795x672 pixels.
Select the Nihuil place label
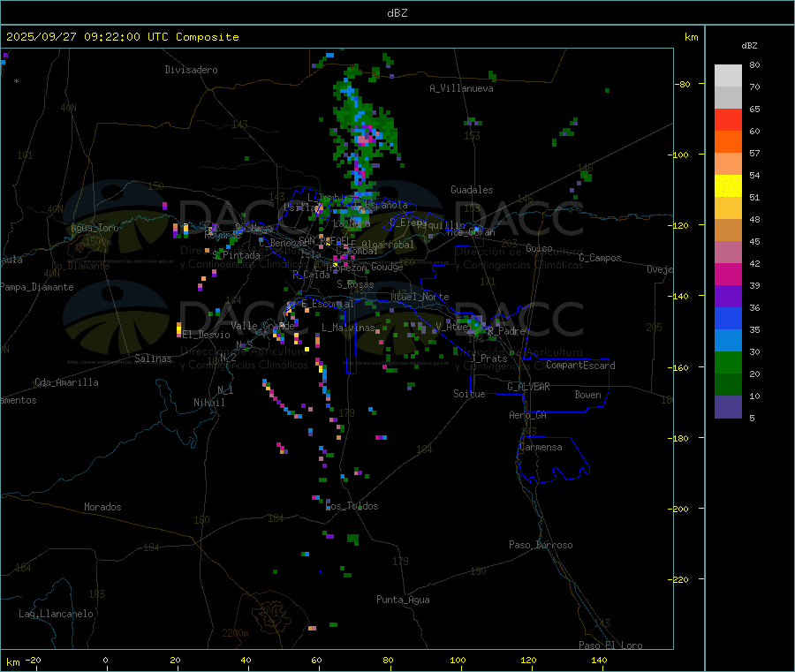pyautogui.click(x=208, y=403)
